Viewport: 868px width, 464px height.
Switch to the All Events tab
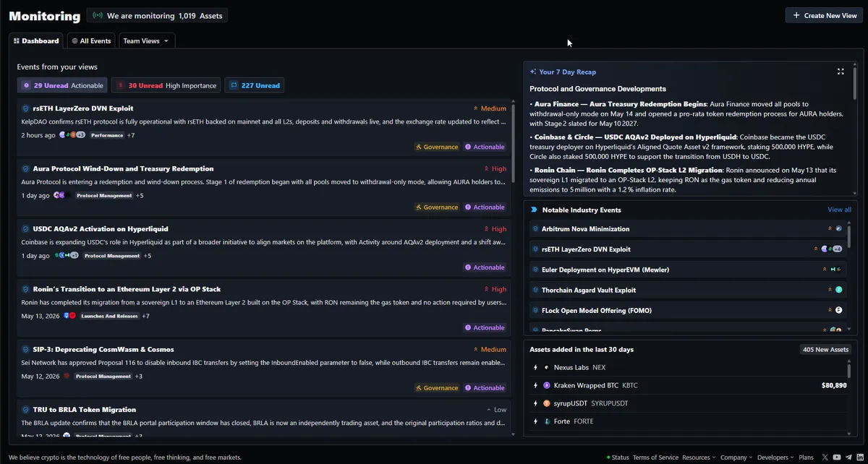tap(91, 41)
